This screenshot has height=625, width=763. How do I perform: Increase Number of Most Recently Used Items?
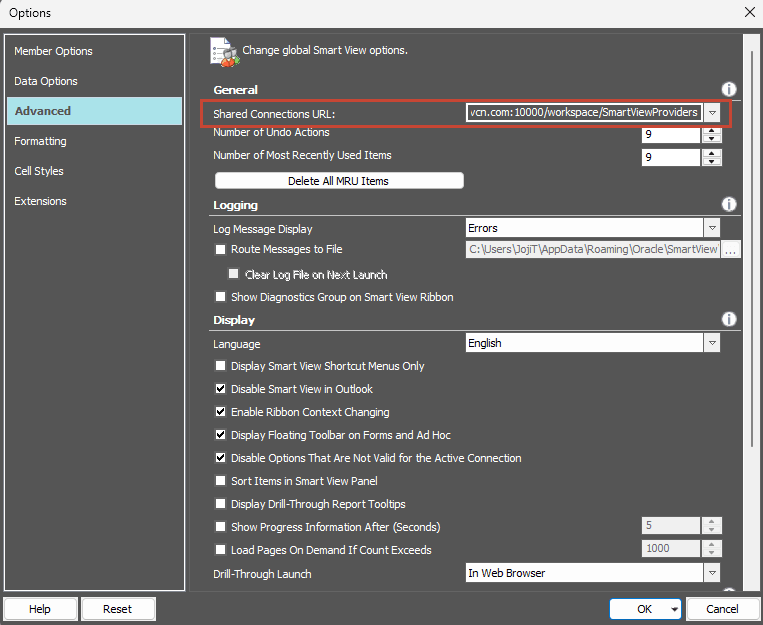[712, 153]
